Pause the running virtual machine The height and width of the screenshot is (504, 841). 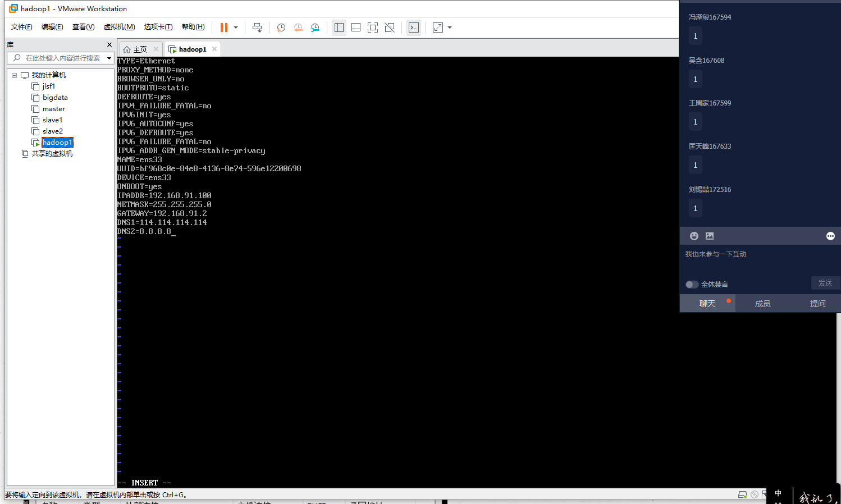tap(224, 28)
